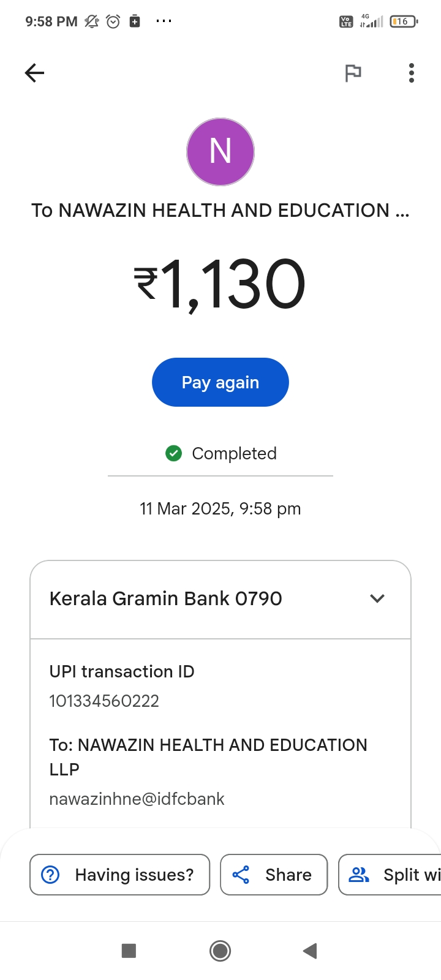Tap the nawazinhne@idfcbank UPI address

137,799
